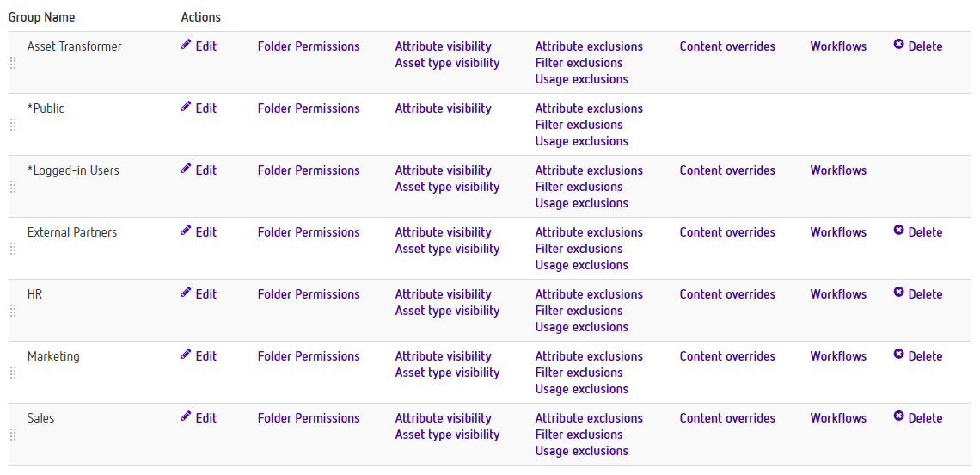Click the drag handle beside External Partners
980x475 pixels.
coord(13,249)
